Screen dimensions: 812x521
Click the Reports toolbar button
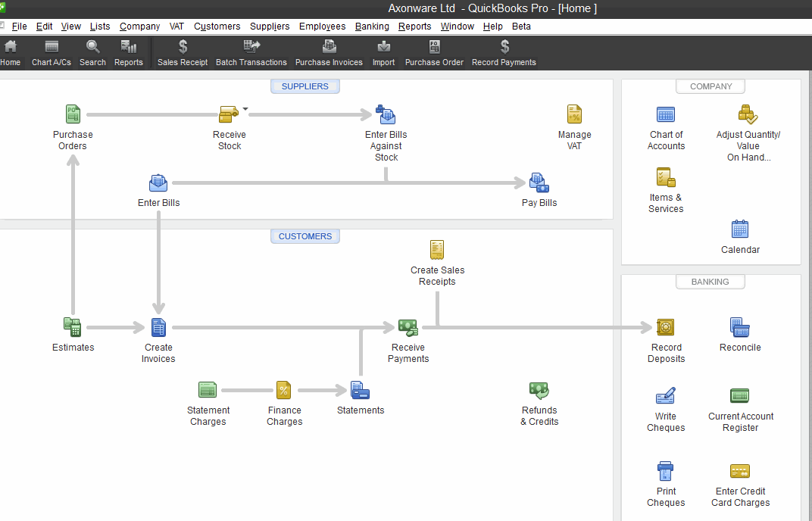[x=129, y=53]
